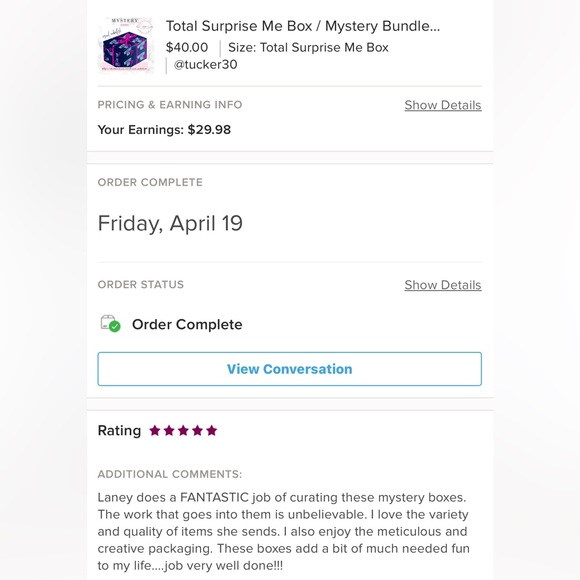
Task: Click the fifth rating star
Action: pos(212,431)
